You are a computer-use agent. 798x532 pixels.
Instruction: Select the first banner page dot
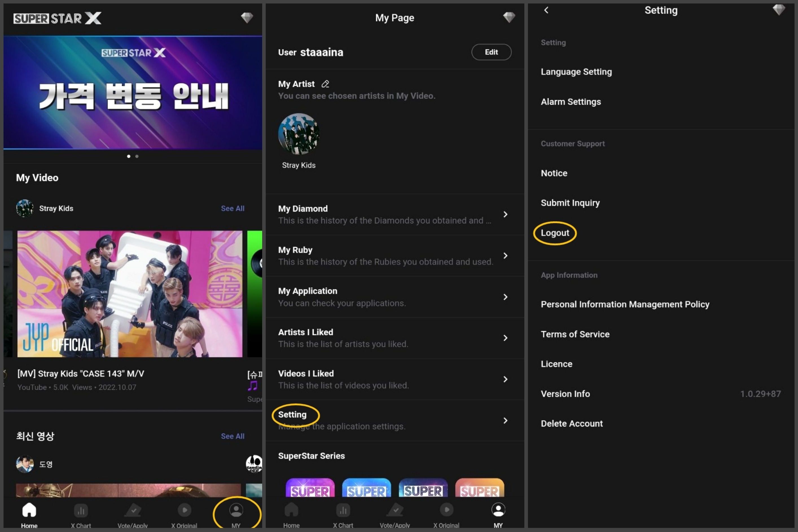[129, 156]
